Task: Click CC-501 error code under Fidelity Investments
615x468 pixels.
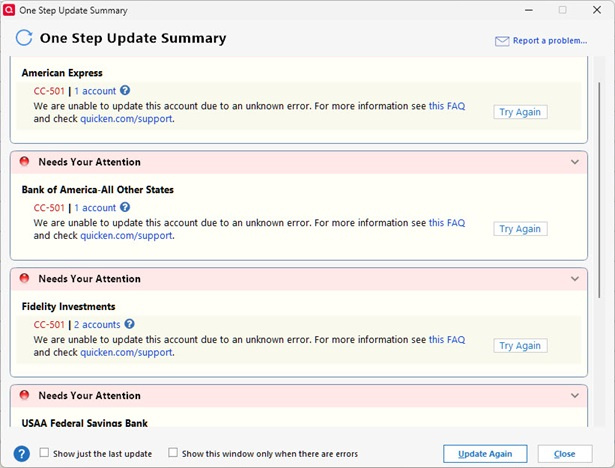Action: point(49,325)
